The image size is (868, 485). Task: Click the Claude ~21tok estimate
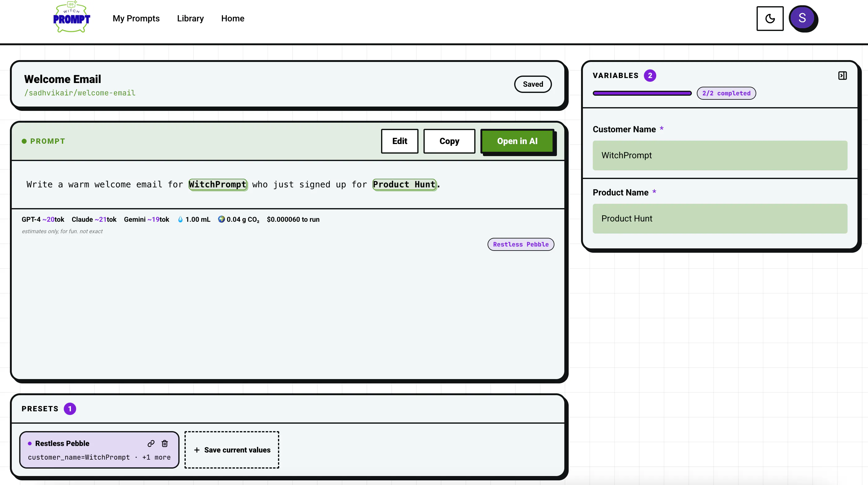click(x=94, y=219)
